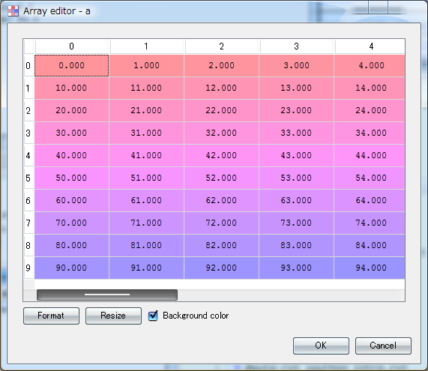Select row header 4

[29, 156]
